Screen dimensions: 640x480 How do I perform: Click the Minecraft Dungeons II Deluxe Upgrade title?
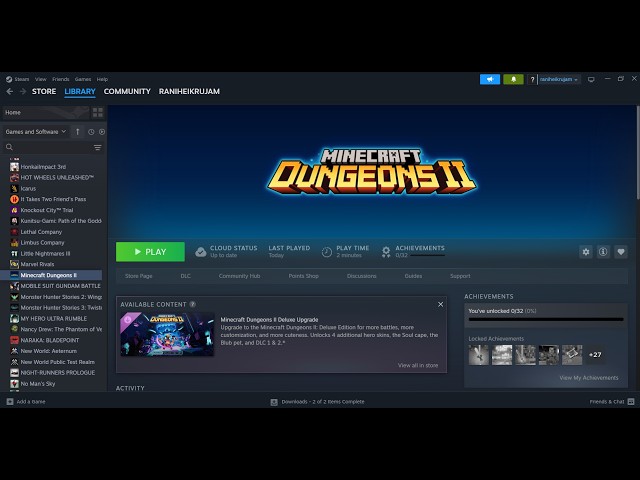(269, 320)
